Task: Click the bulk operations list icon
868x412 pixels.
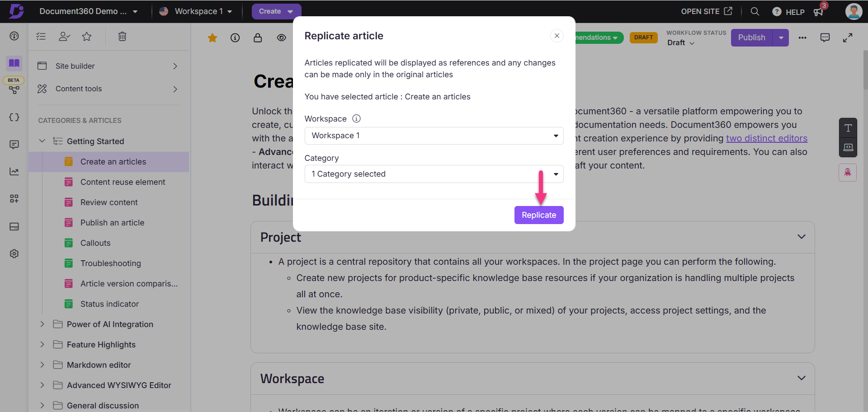Action: 41,37
